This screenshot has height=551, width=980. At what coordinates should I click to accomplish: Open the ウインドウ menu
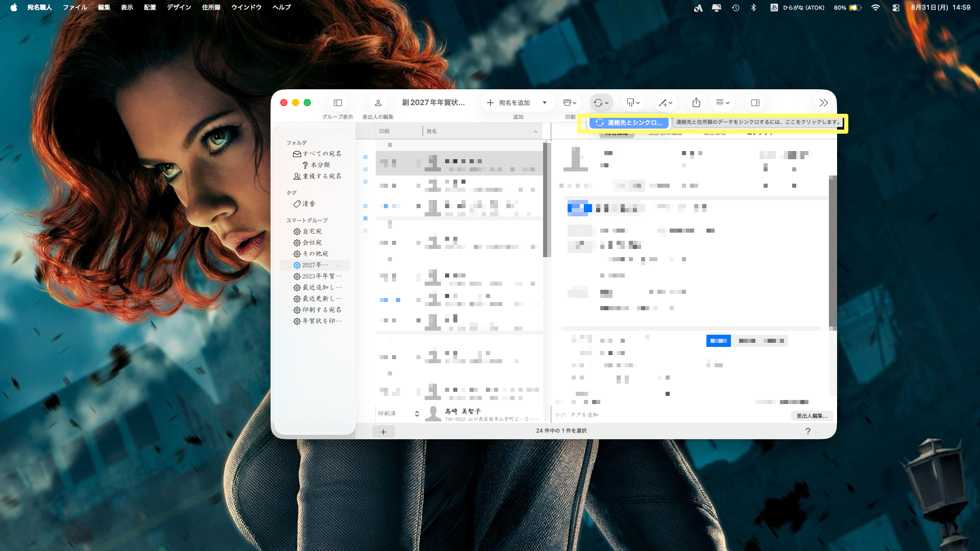pyautogui.click(x=246, y=8)
